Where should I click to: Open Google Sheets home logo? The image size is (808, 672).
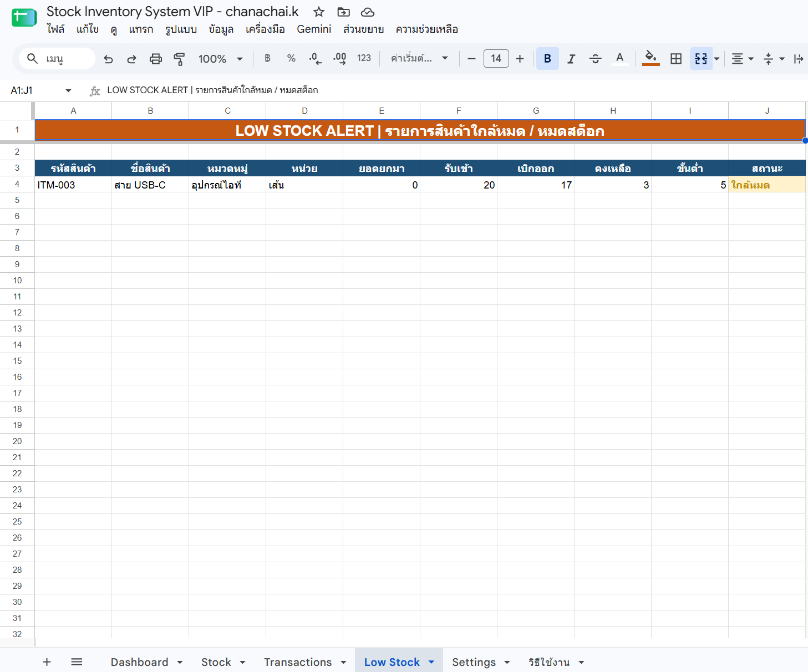(24, 18)
